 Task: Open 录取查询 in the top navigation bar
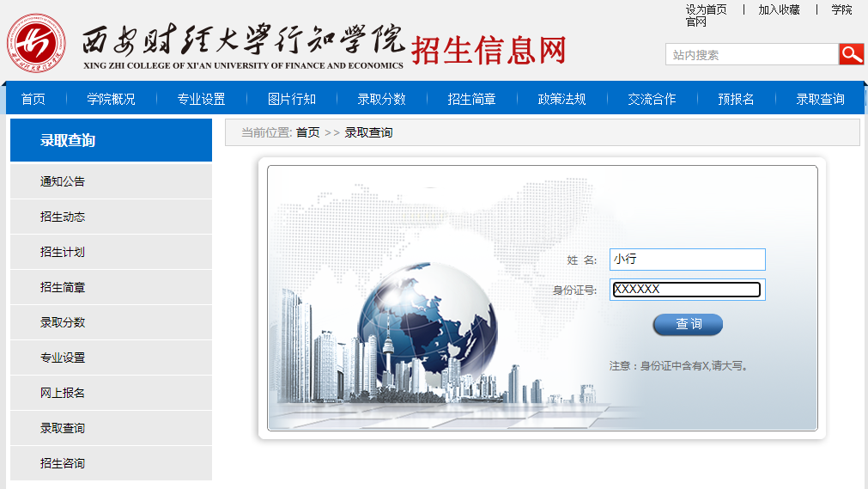[820, 99]
